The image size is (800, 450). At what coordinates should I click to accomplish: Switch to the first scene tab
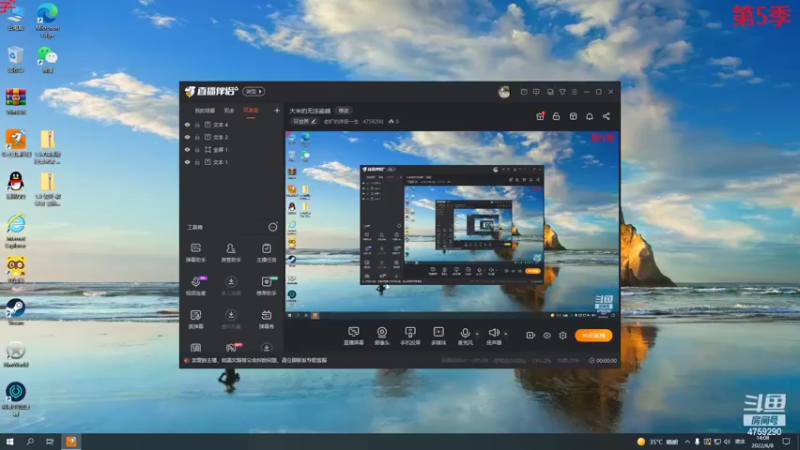(x=205, y=111)
